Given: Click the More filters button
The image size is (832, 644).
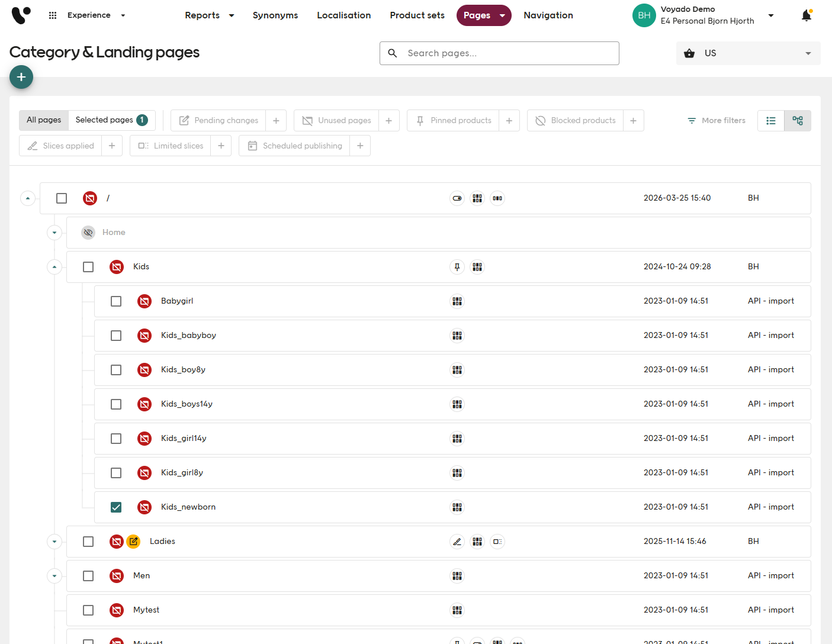Looking at the screenshot, I should [717, 121].
